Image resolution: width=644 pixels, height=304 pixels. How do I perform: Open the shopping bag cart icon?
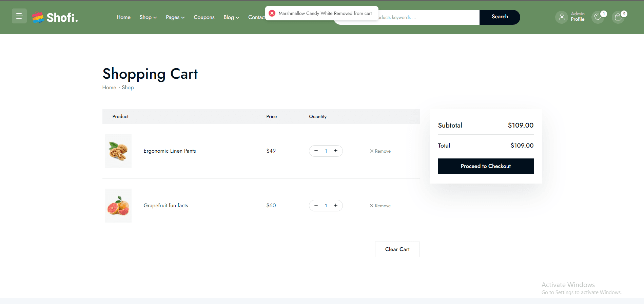pos(618,17)
